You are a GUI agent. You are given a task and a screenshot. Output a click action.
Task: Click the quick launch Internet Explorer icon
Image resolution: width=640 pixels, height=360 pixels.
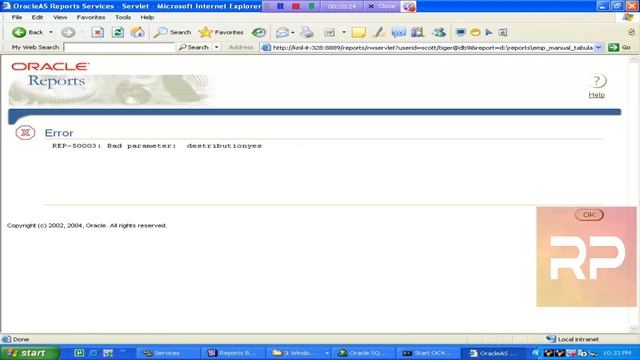[x=93, y=353]
